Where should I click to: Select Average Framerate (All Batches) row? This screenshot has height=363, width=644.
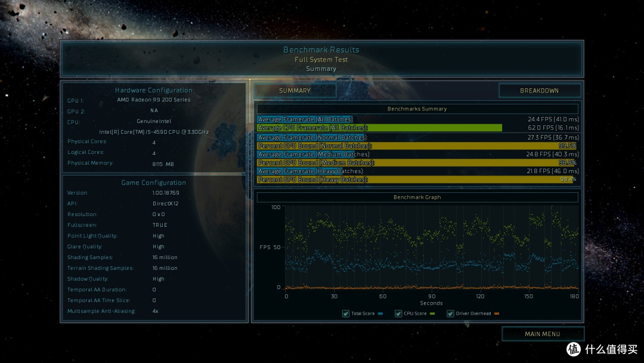pyautogui.click(x=417, y=119)
